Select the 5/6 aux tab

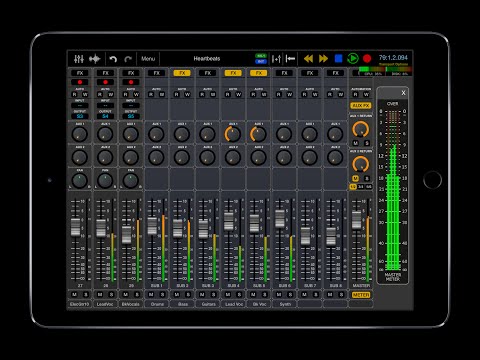coord(368,187)
